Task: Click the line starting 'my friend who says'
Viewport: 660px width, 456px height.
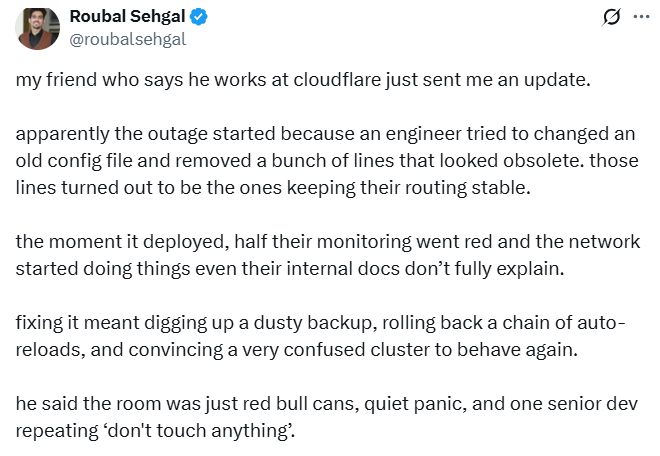Action: click(303, 80)
